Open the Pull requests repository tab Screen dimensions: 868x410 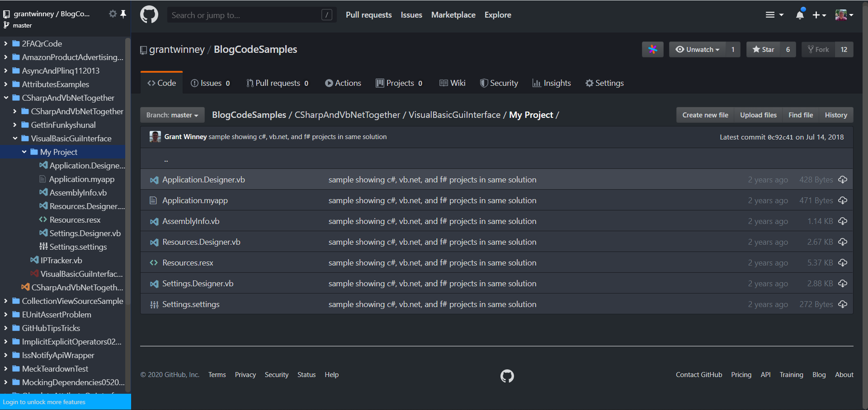pyautogui.click(x=277, y=83)
